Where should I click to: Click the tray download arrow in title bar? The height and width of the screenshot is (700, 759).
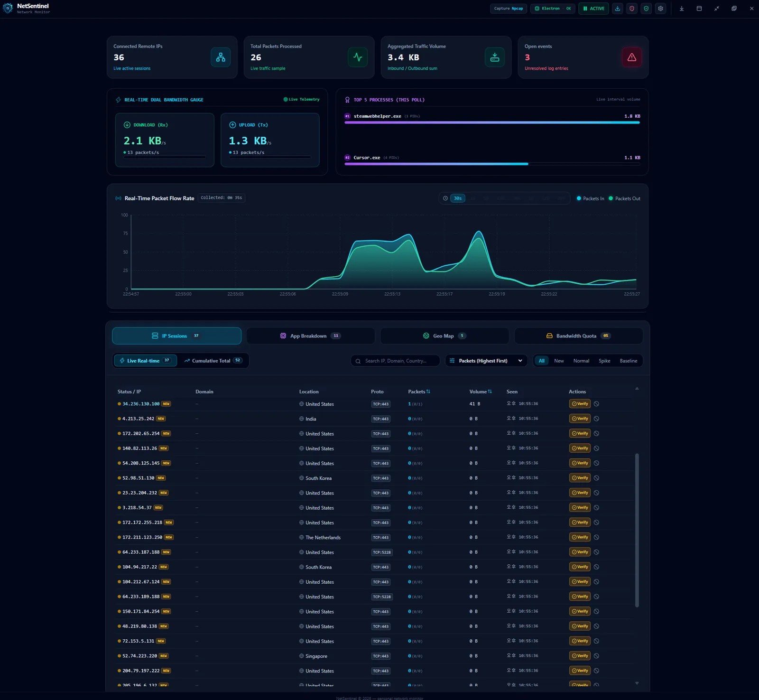pos(682,9)
